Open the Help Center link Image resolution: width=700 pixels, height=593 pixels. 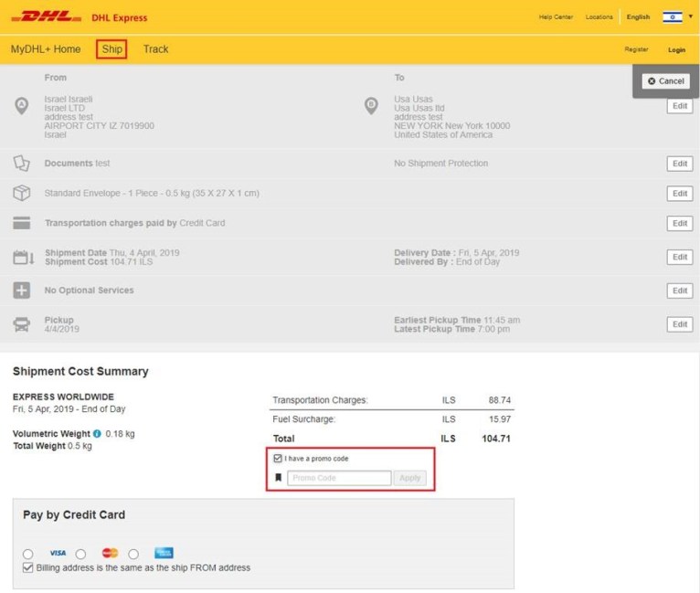556,17
